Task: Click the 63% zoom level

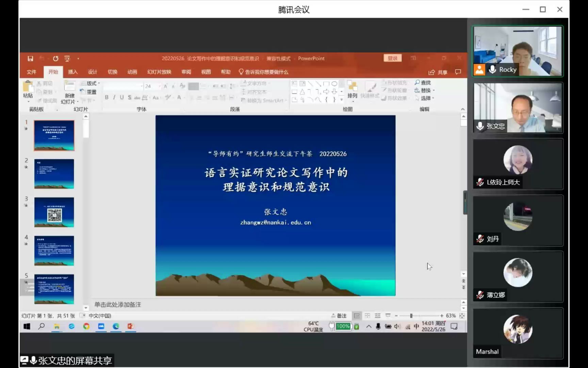Action: [x=451, y=316]
